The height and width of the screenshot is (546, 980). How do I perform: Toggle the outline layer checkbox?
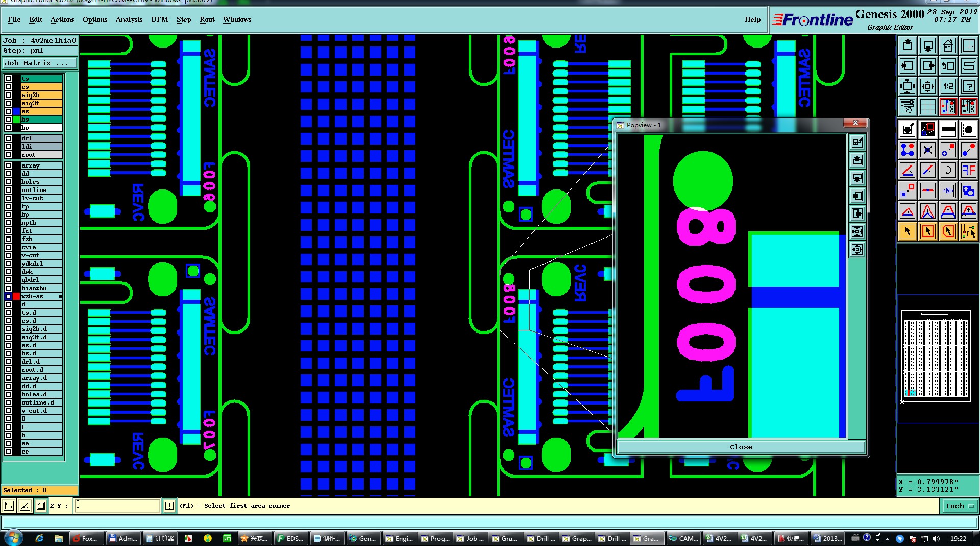(8, 190)
